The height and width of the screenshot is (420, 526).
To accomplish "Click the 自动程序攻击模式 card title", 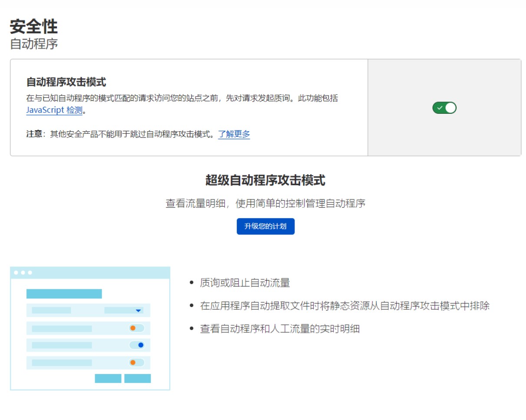I will (66, 82).
